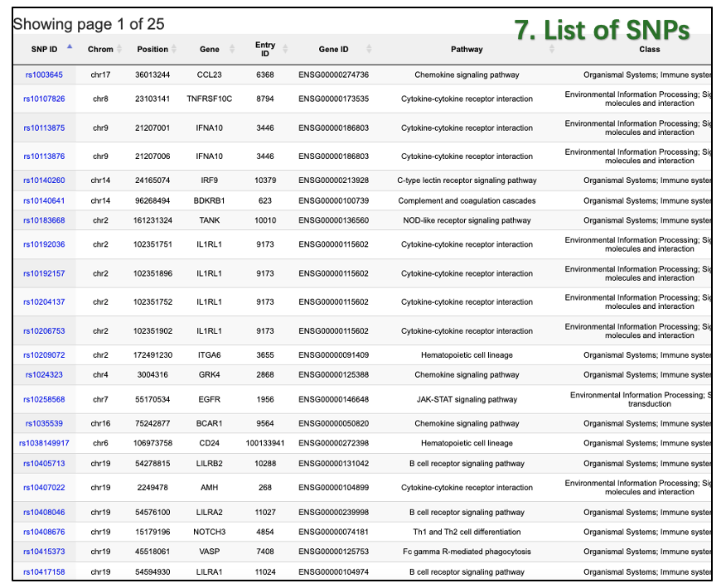Select SNP link rs10209072

44,355
